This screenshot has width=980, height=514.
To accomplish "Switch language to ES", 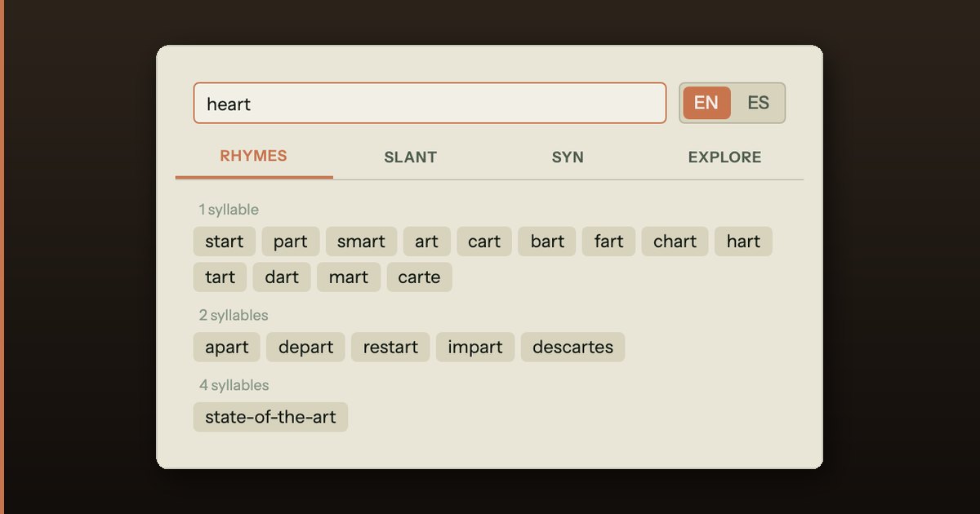I will (x=758, y=103).
